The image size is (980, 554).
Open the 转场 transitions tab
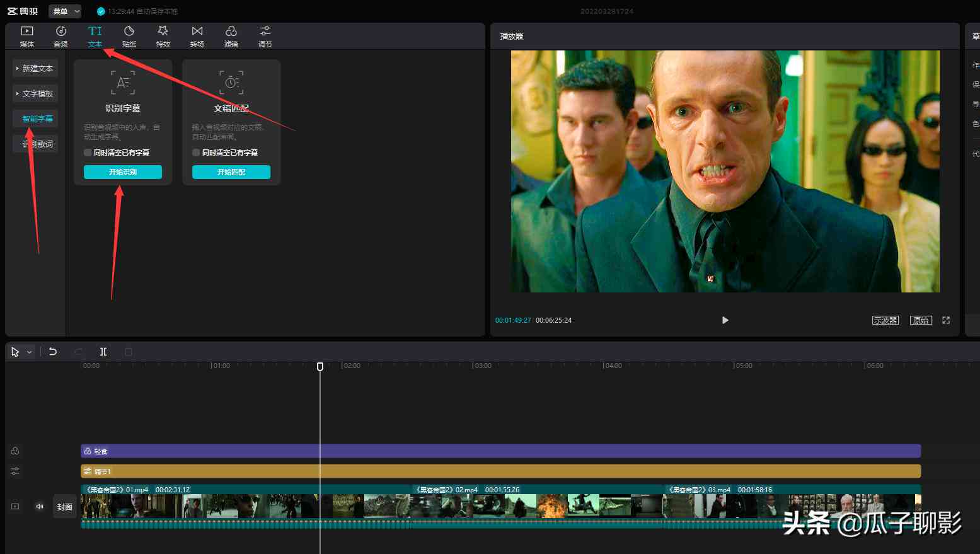click(x=197, y=37)
